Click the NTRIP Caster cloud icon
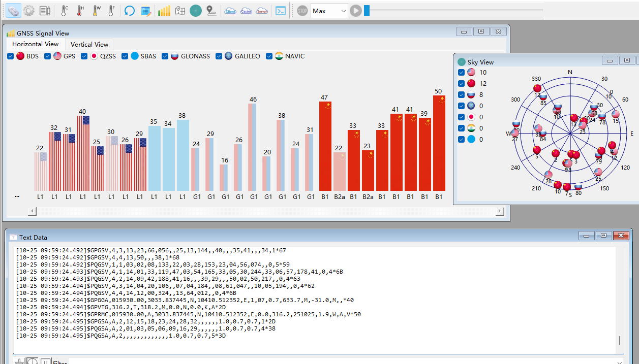The image size is (639, 364). point(246,11)
